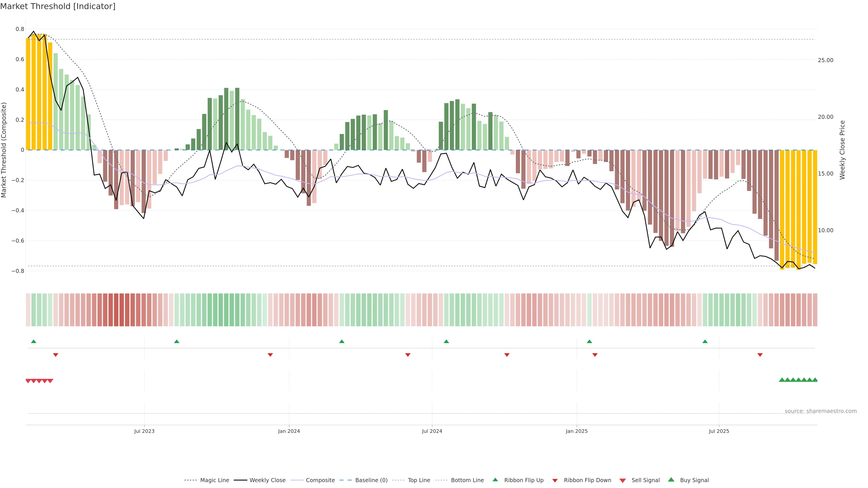Click the last red ribbon flip down marker
This screenshot has height=488, width=868.
(x=760, y=355)
